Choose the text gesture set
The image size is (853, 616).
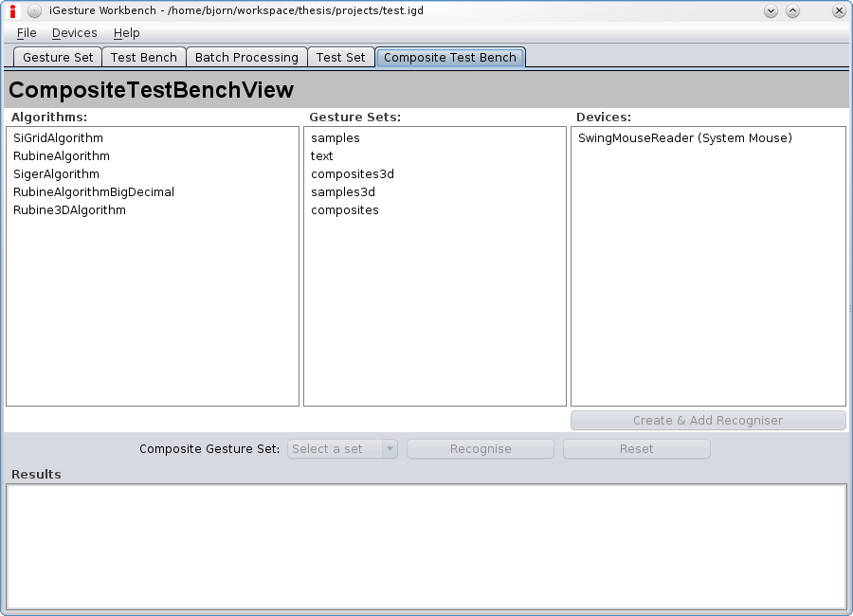[322, 156]
